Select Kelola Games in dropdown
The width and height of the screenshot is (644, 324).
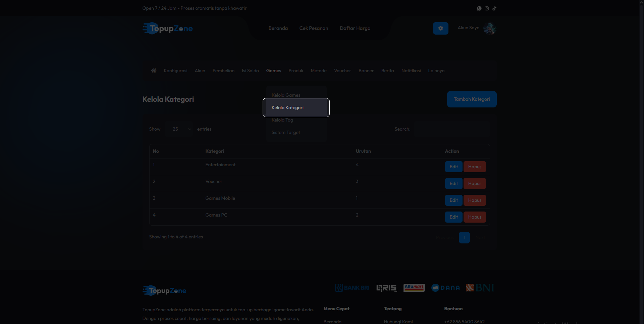[x=297, y=95]
